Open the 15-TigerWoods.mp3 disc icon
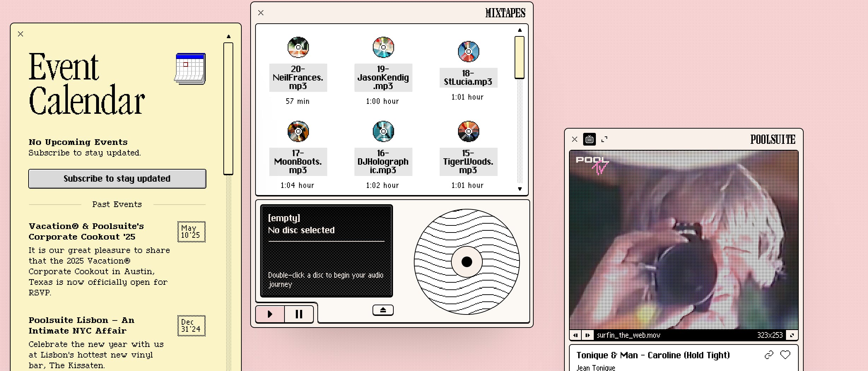868x371 pixels. 468,131
